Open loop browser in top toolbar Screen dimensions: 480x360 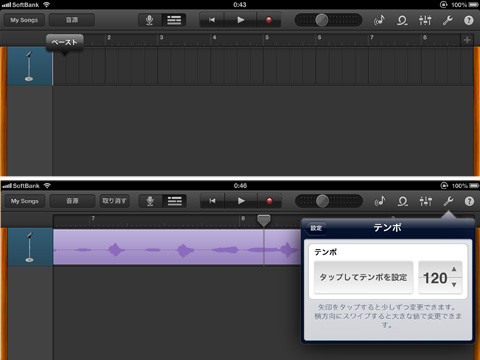click(x=402, y=20)
